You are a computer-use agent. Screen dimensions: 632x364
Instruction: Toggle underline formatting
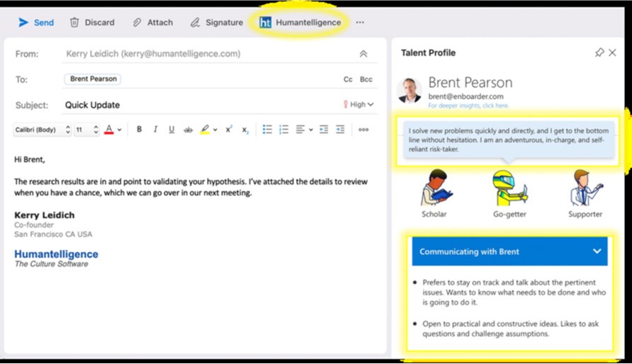(x=171, y=130)
